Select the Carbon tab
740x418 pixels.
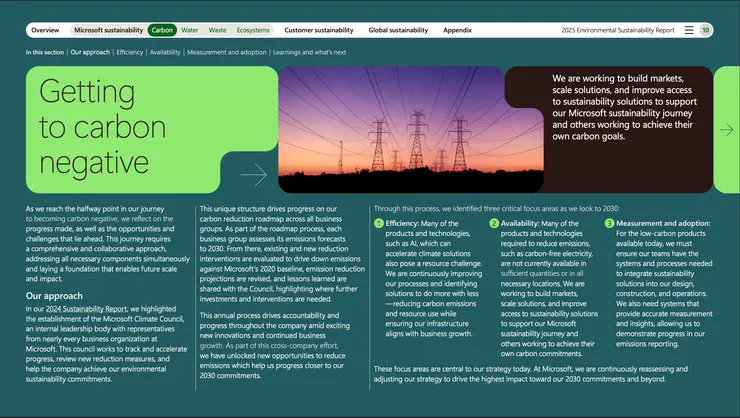(162, 30)
